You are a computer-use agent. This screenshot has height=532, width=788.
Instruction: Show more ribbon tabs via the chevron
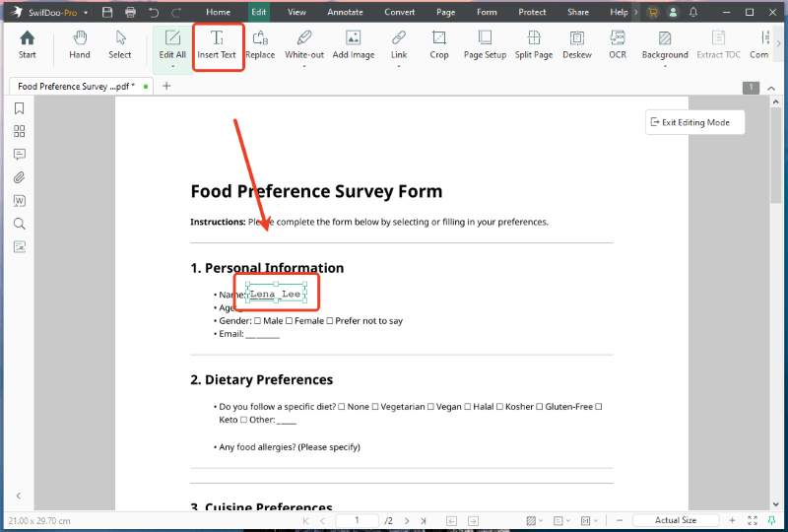(635, 12)
